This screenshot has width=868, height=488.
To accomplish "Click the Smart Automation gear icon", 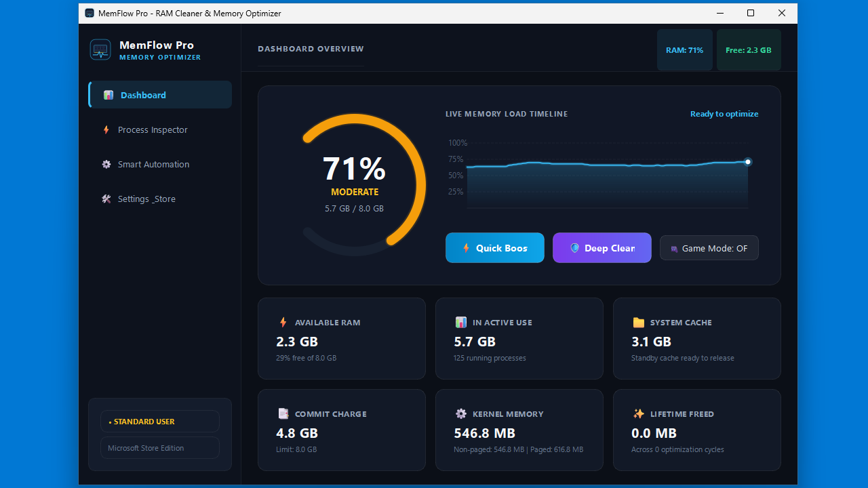I will (x=106, y=164).
